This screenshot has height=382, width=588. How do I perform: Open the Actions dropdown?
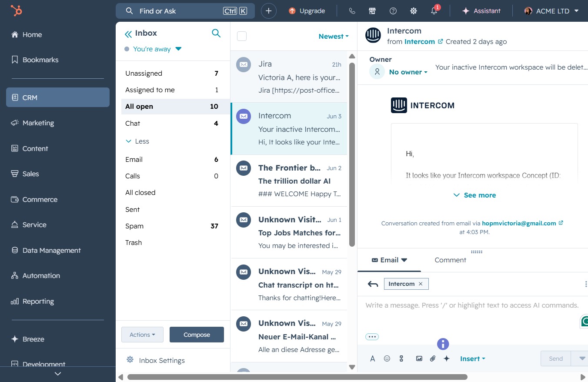(x=142, y=335)
